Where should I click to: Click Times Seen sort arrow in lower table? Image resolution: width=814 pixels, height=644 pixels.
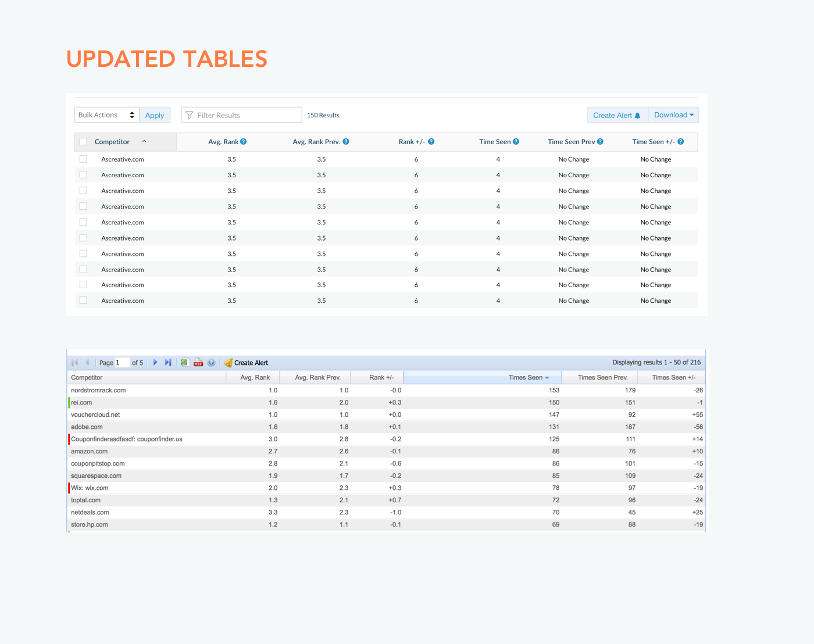547,378
